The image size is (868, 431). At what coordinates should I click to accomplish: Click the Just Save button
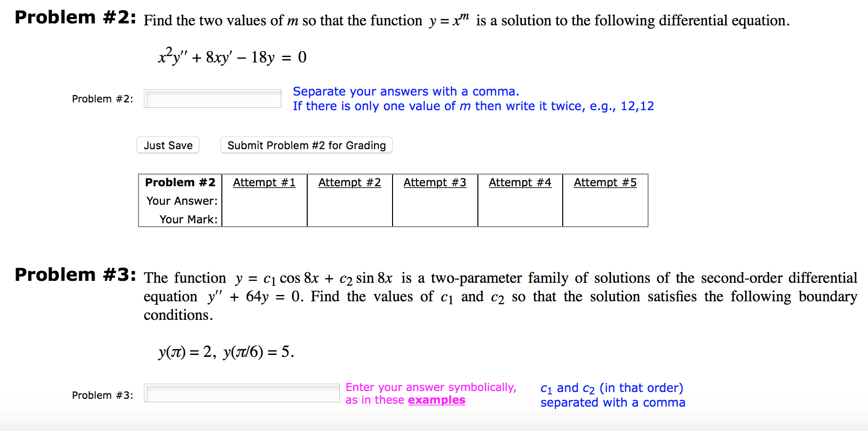168,145
